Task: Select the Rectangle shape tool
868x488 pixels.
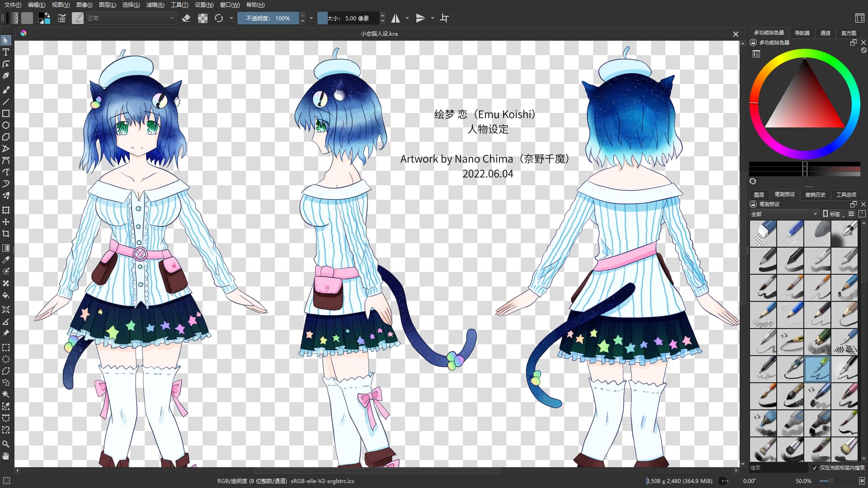Action: [x=6, y=113]
